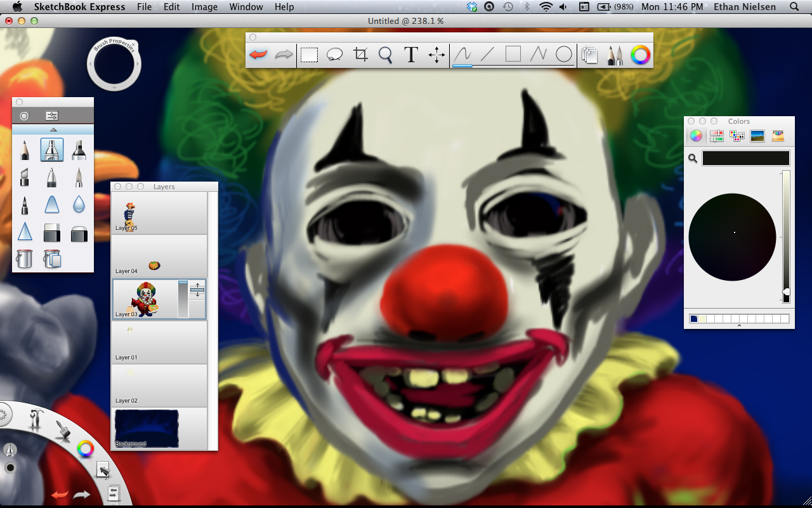Choose the Crop tool
Viewport: 812px width, 508px height.
(360, 55)
